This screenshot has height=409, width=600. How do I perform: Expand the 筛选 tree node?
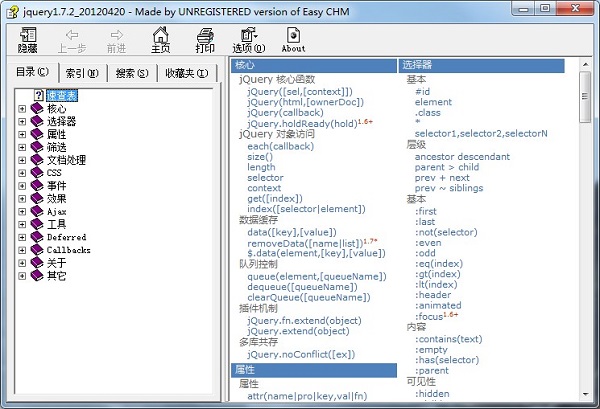point(22,147)
